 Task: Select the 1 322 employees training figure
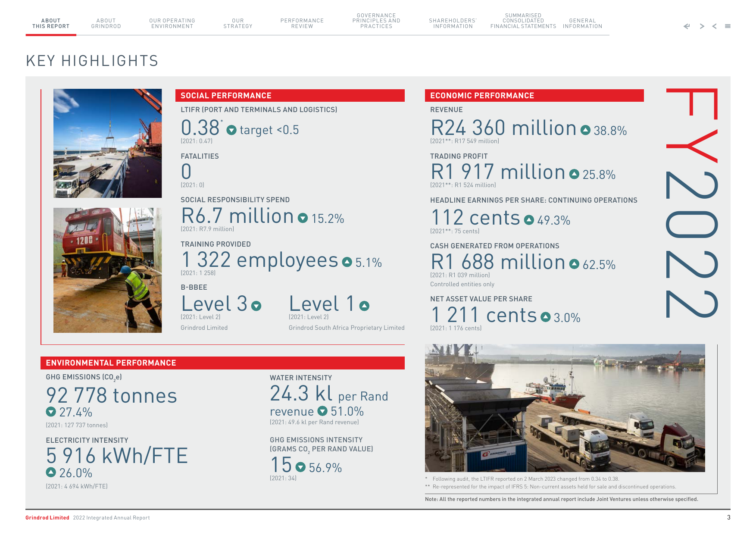(259, 260)
